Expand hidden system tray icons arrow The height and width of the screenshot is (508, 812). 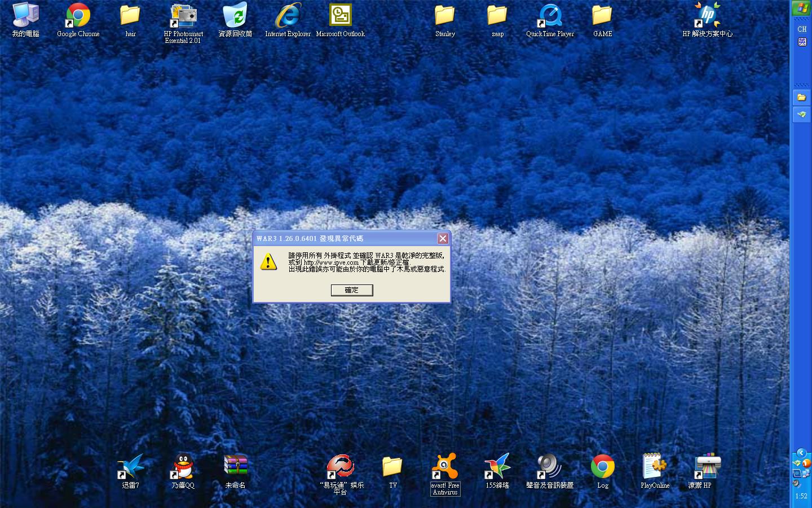(801, 453)
